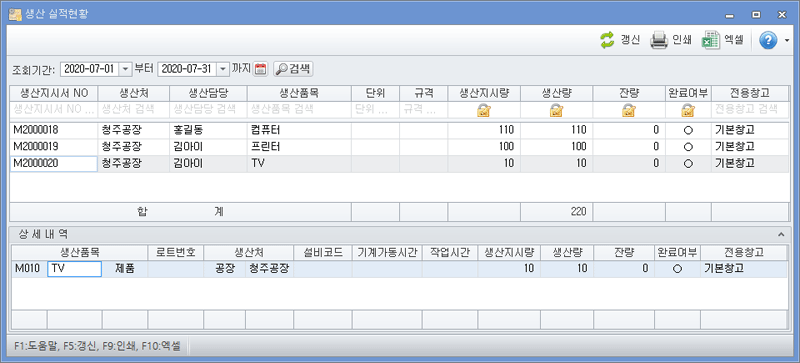Click the 설비코드 column header
The height and width of the screenshot is (363, 800).
coord(322,253)
